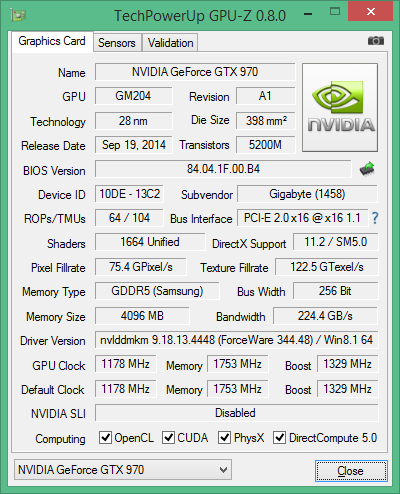Click the Device ID field 10DE - 13C2
Image resolution: width=400 pixels, height=494 pixels.
coord(129,194)
